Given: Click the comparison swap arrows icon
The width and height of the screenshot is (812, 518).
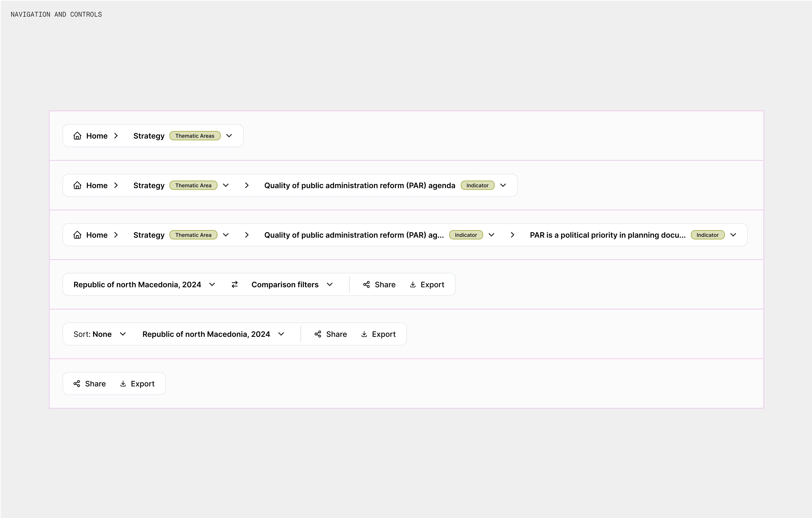Looking at the screenshot, I should tap(235, 284).
